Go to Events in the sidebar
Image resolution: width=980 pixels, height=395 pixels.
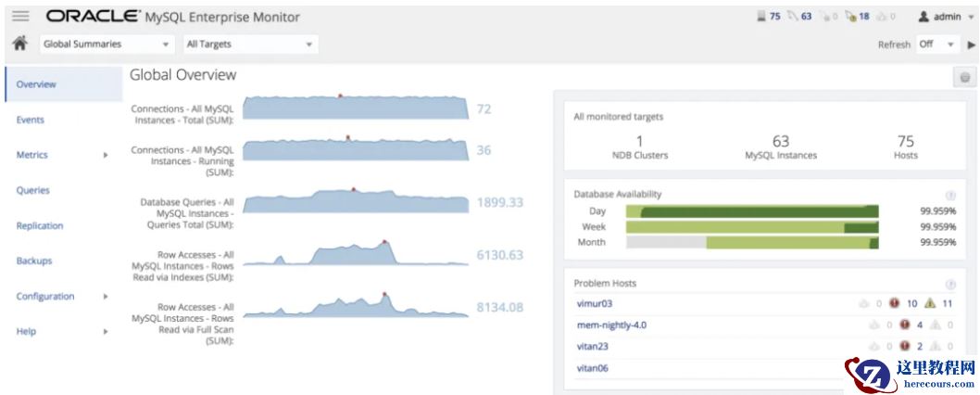point(31,120)
